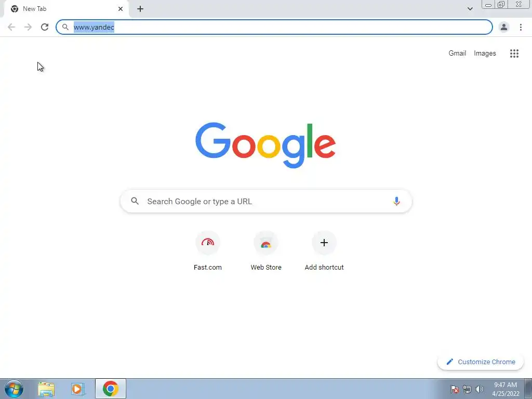532x399 pixels.
Task: Start voice search with microphone icon
Action: coord(396,201)
